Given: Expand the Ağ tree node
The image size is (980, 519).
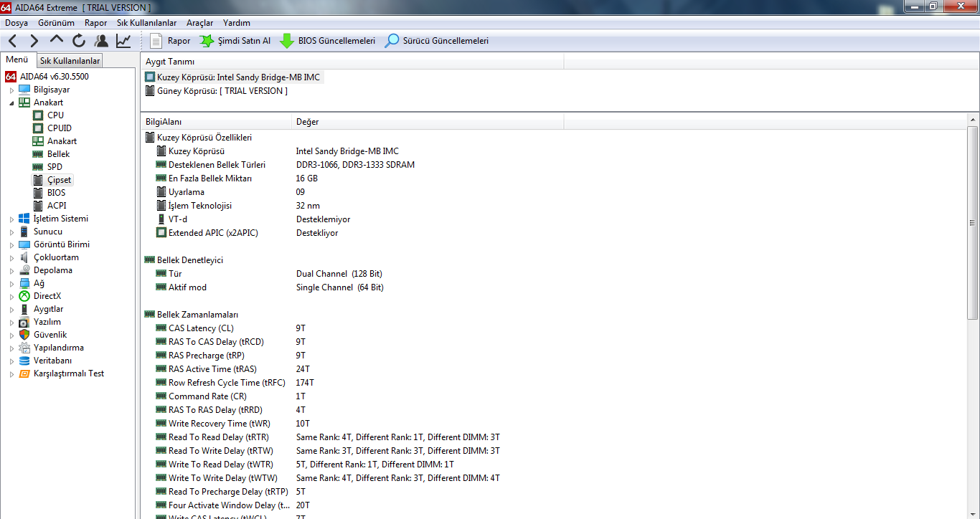Looking at the screenshot, I should coord(11,284).
